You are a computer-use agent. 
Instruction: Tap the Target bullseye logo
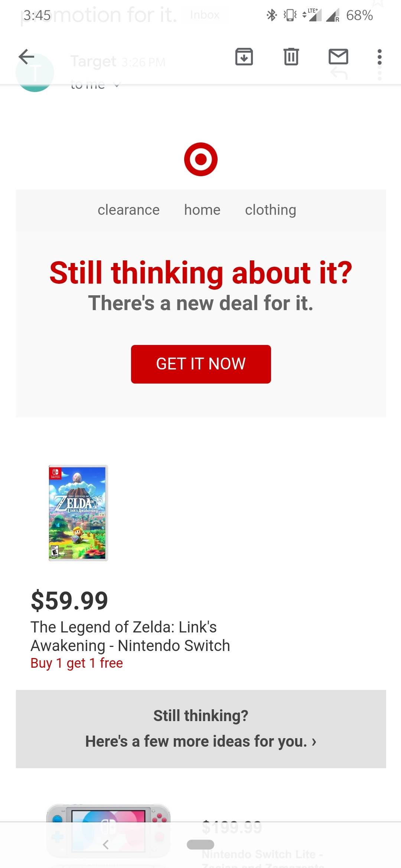click(201, 159)
